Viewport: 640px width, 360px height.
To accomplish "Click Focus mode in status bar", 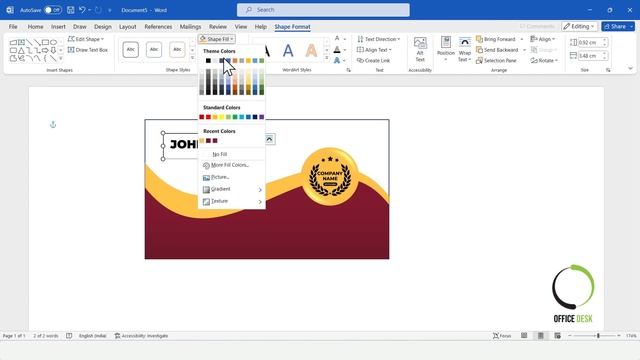I will tap(502, 336).
